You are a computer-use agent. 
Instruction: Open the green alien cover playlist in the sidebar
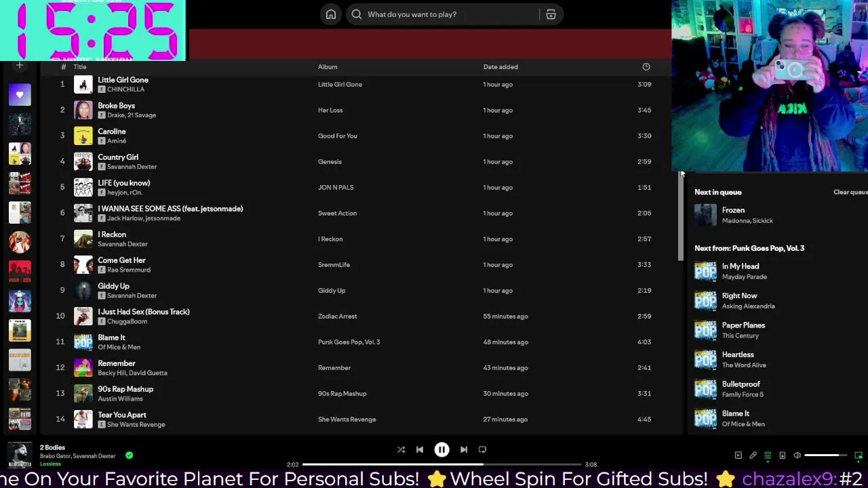[x=20, y=301]
